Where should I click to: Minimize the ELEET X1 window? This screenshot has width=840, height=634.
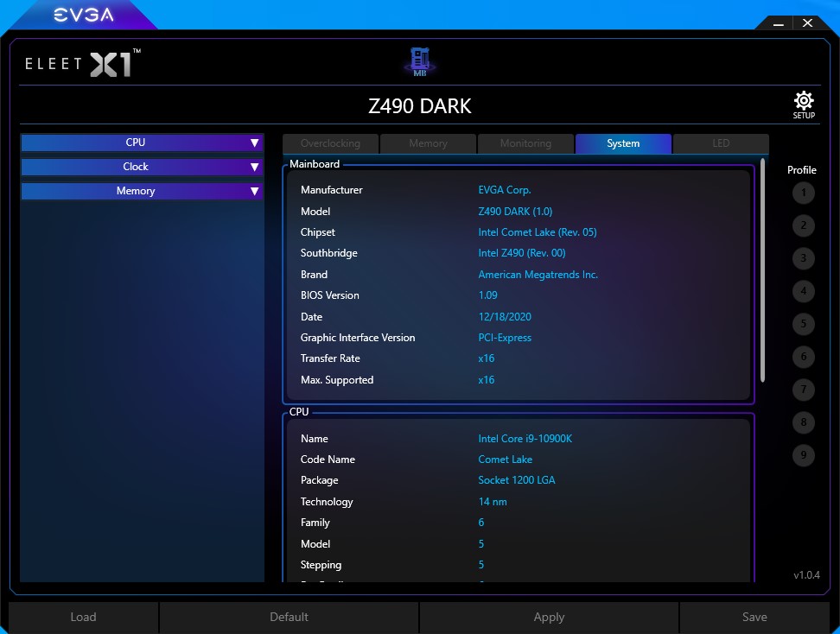click(x=779, y=23)
